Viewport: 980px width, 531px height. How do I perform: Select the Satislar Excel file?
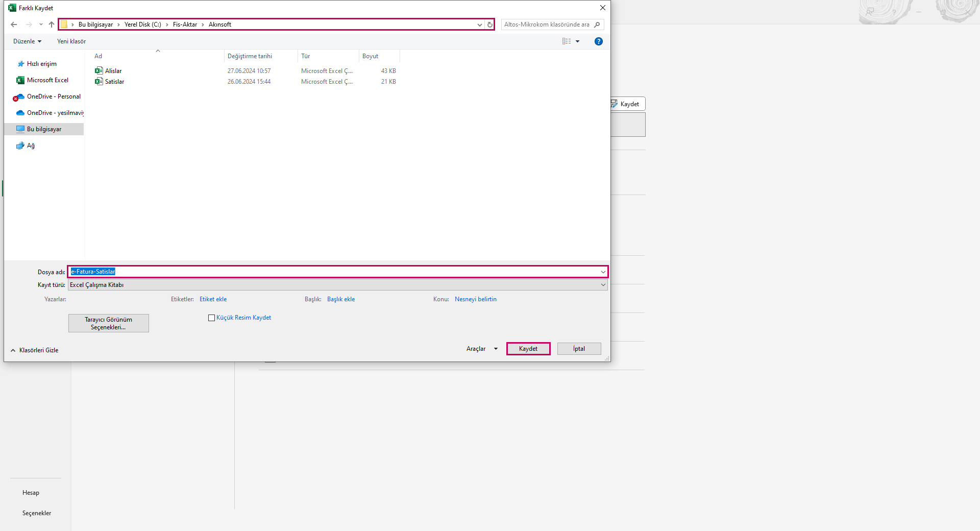tap(114, 82)
